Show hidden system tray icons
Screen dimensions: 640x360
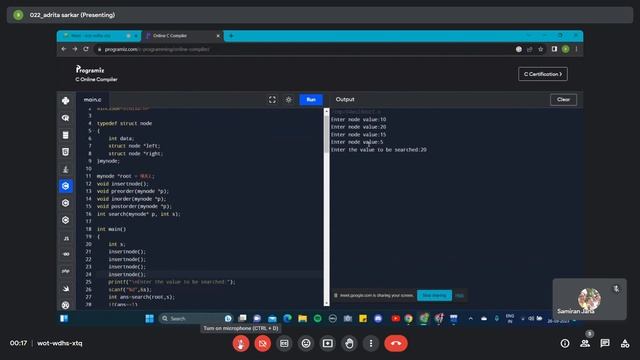471,318
